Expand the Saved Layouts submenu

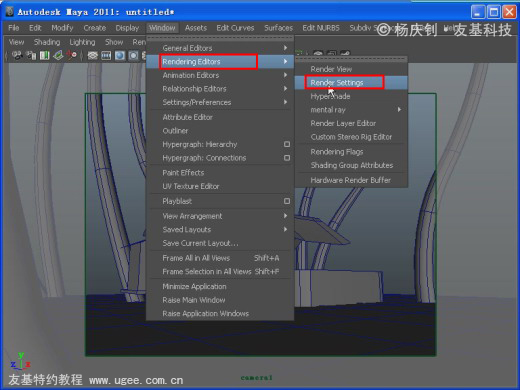tap(220, 230)
